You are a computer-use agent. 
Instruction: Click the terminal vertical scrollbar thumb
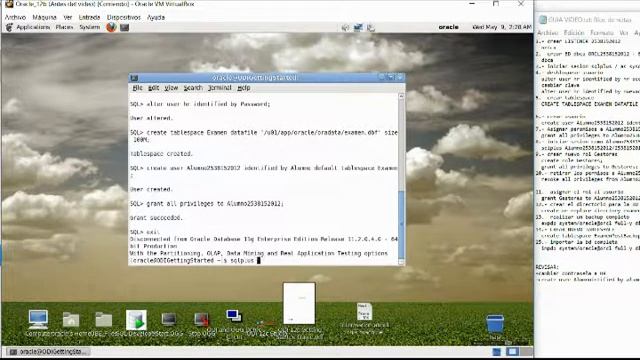tap(401, 224)
